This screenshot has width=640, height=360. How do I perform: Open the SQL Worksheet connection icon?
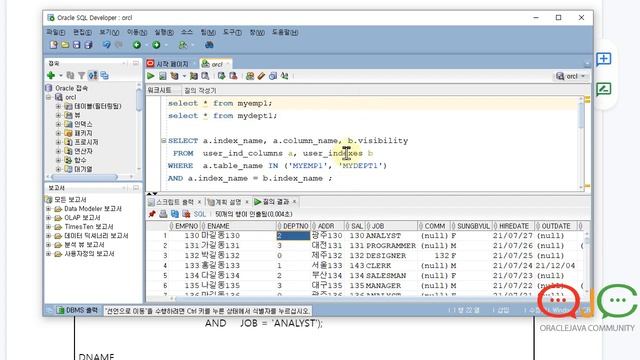point(183,45)
